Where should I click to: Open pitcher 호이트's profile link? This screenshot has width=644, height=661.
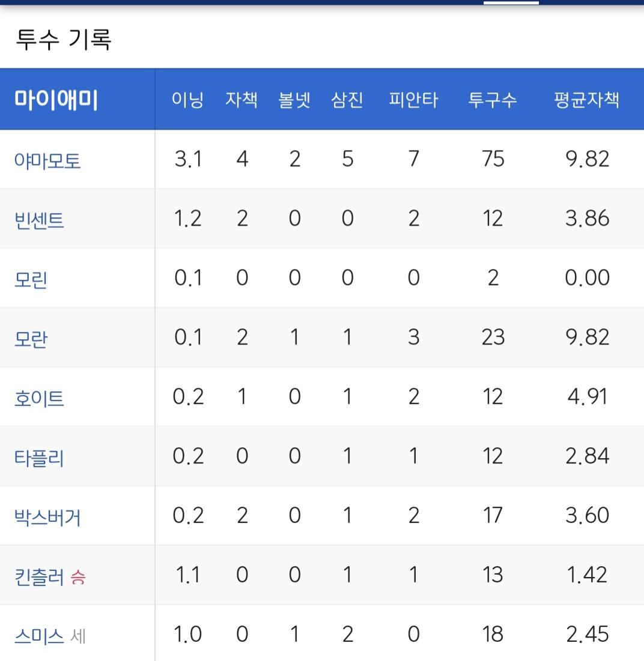coord(39,399)
